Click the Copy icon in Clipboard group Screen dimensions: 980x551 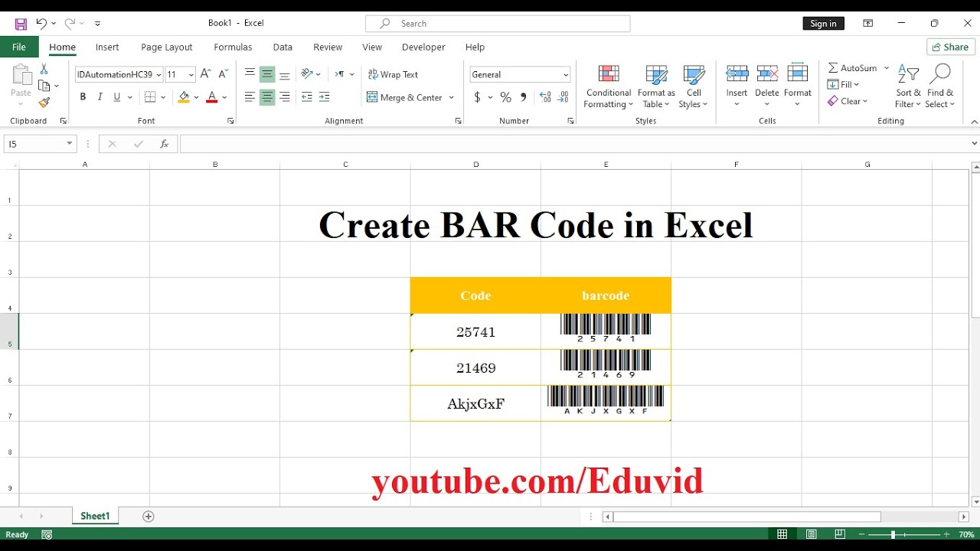pyautogui.click(x=44, y=86)
